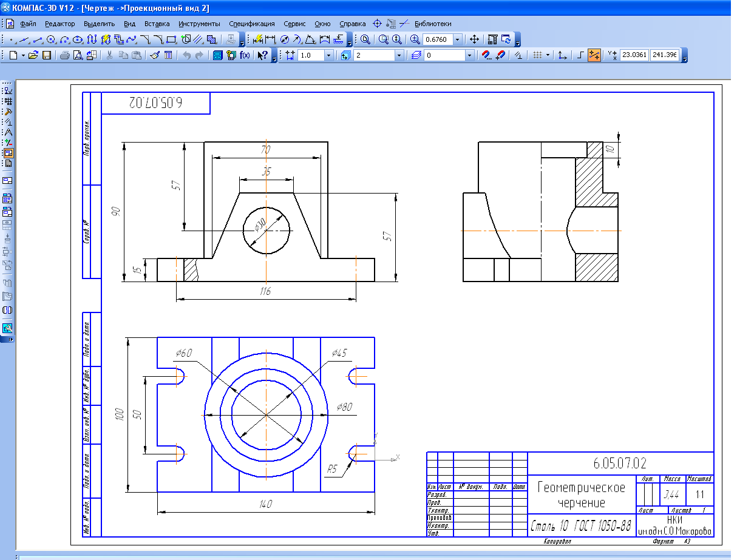The image size is (737, 560).
Task: Open the Сервис menu
Action: coord(294,24)
